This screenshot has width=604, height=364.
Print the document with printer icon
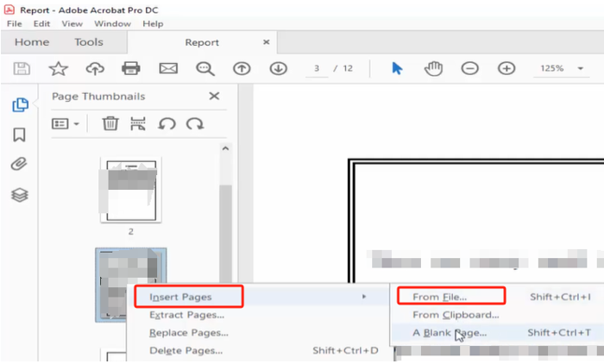tap(131, 68)
